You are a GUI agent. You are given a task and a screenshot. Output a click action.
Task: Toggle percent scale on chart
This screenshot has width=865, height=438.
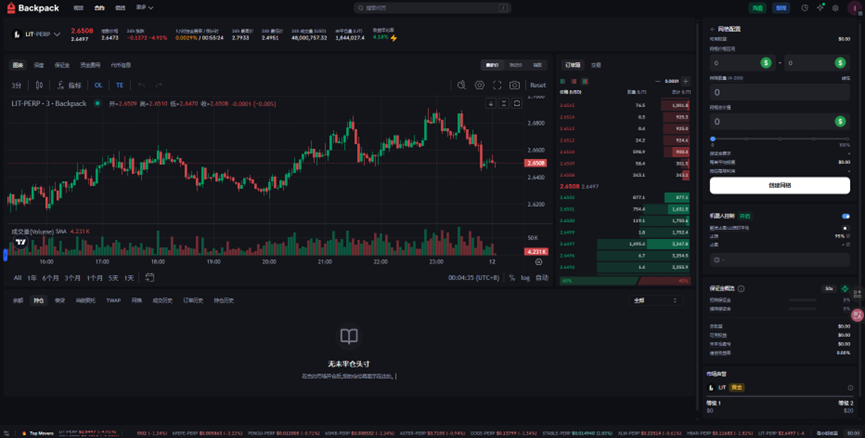[x=512, y=277]
